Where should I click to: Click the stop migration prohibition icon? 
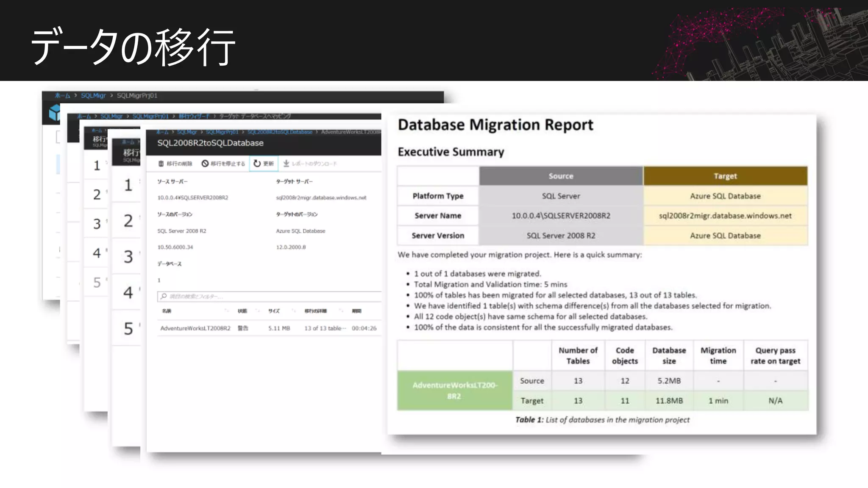pyautogui.click(x=205, y=164)
